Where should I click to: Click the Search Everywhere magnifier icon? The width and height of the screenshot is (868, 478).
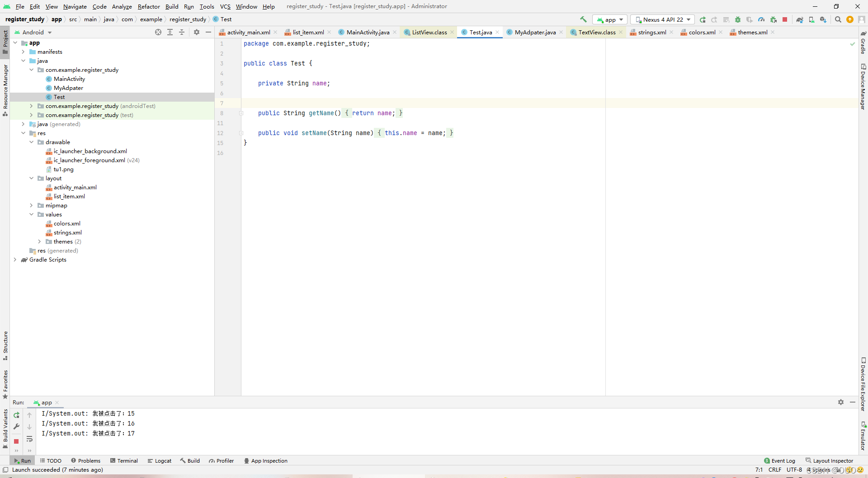coord(838,19)
